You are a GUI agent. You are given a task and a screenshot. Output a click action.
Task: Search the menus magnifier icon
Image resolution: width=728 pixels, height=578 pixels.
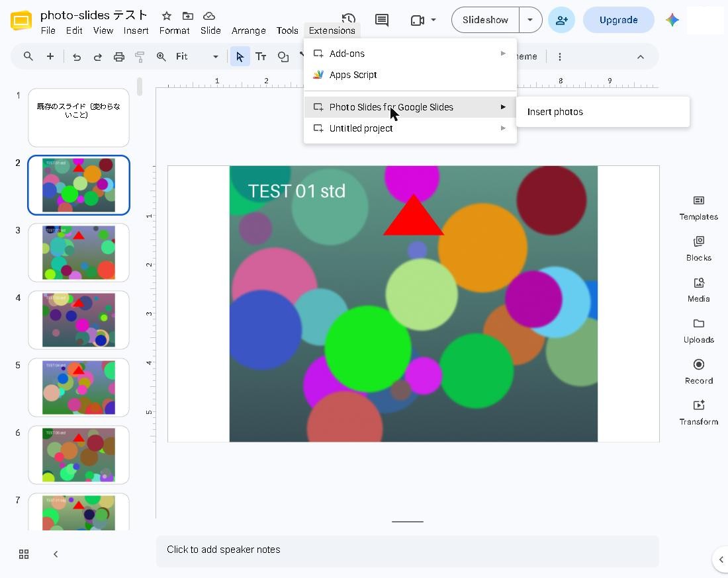click(28, 57)
